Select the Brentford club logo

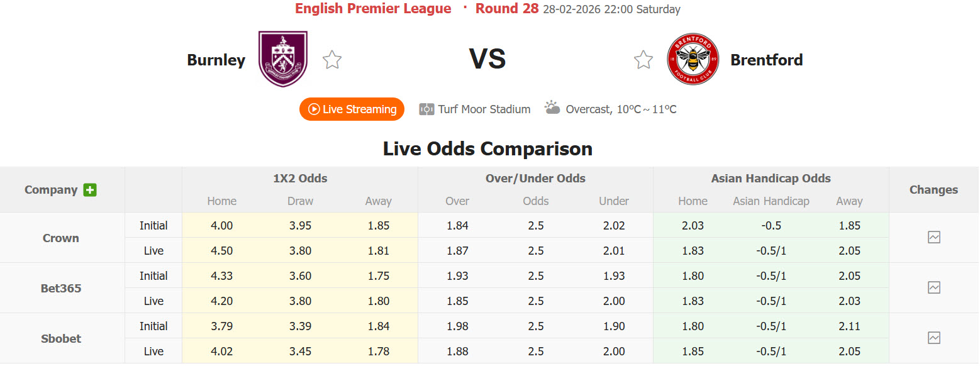tap(693, 59)
